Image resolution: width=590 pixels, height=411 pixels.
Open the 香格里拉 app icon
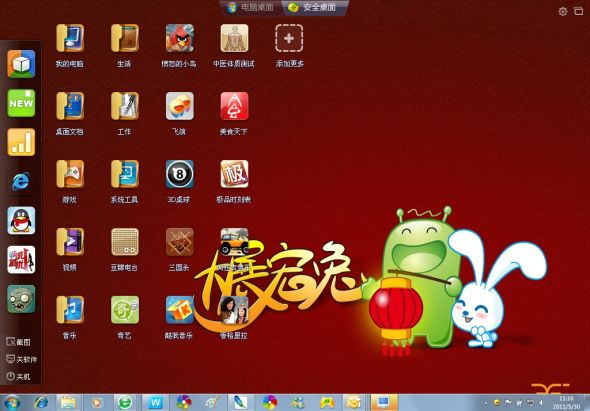234,310
